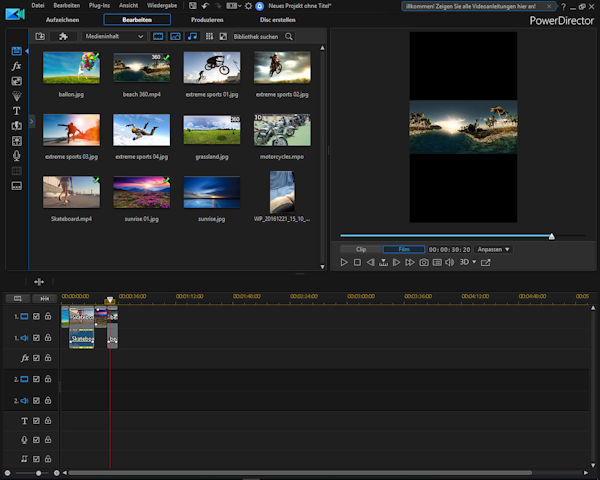The height and width of the screenshot is (480, 600).
Task: Click the Clip preview mode button
Action: [x=361, y=249]
